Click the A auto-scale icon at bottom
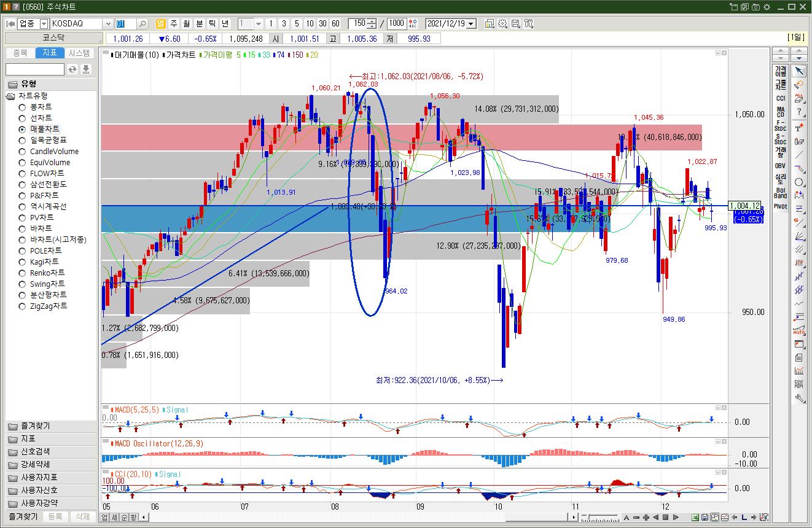812x528 pixels. tap(627, 518)
